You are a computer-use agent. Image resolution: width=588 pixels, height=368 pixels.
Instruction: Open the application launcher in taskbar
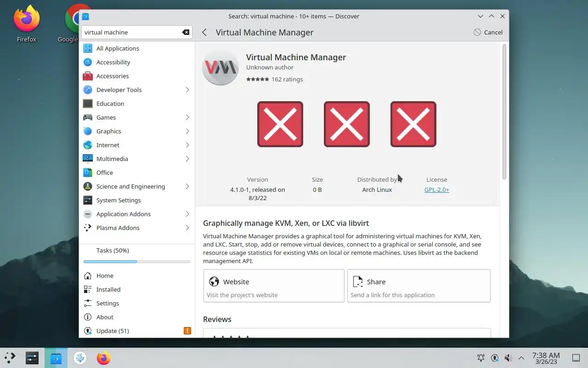(10, 358)
